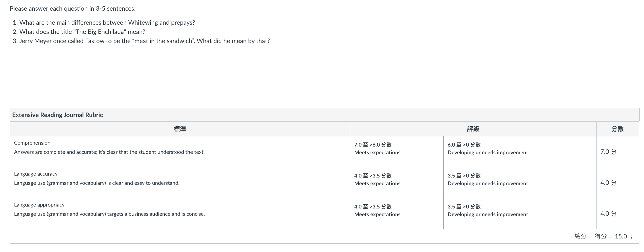Pick Language appropriacy Meets expectations rating
The height and width of the screenshot is (252, 644).
(x=397, y=214)
